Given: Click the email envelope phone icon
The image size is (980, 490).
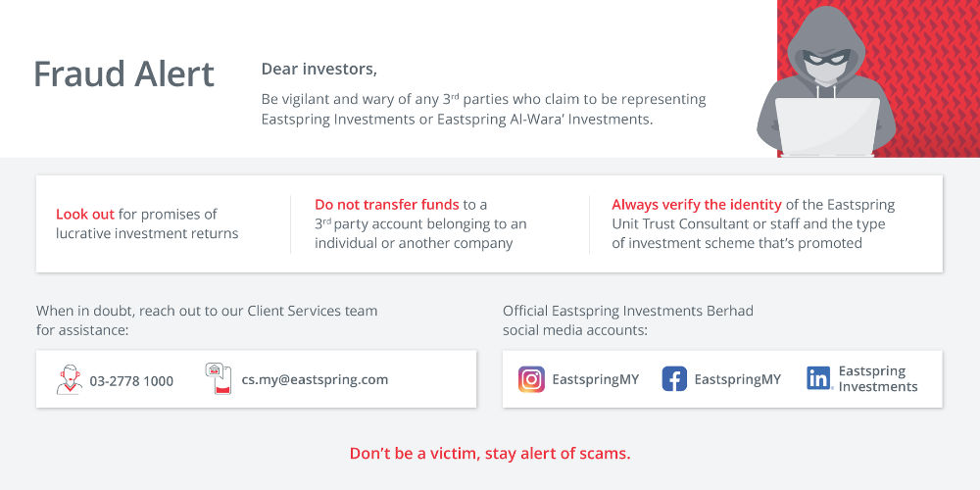Looking at the screenshot, I should click(x=219, y=378).
